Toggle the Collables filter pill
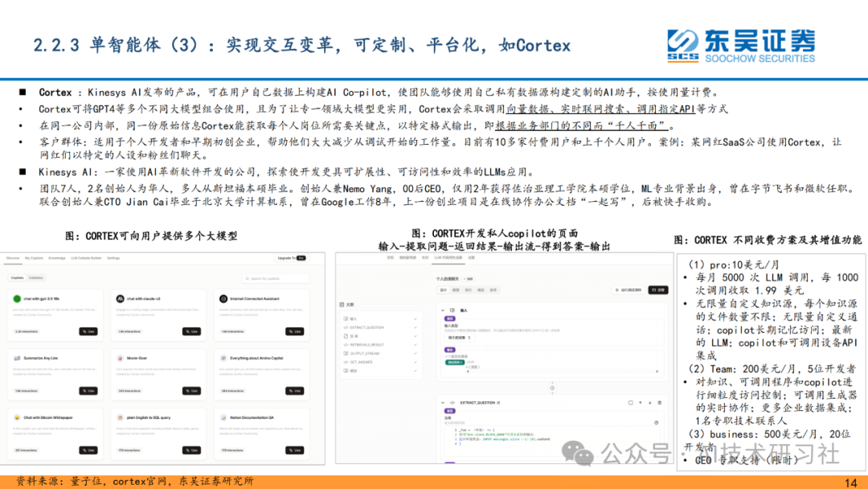868x489 pixels. point(36,277)
